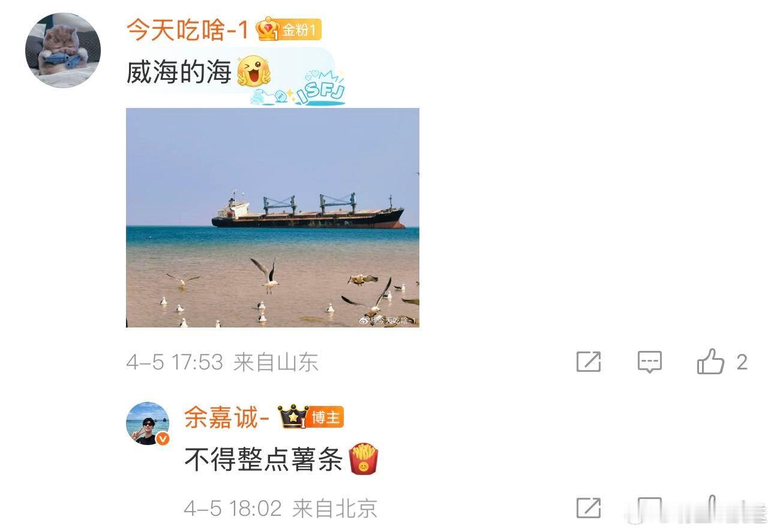The image size is (774, 532).
Task: Select the comment text 威海的海
Action: pyautogui.click(x=179, y=73)
